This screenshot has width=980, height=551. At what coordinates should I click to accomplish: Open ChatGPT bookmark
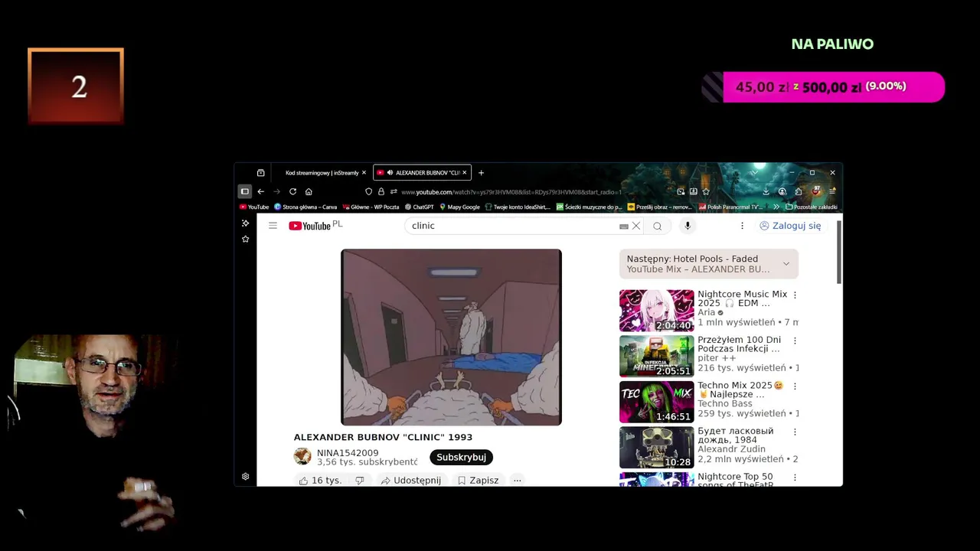click(420, 207)
